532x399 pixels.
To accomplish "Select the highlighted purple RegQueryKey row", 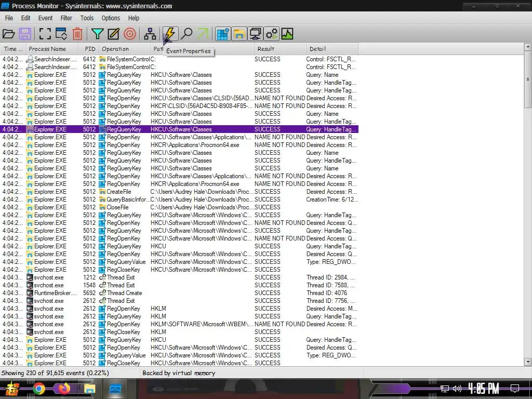I will (x=179, y=129).
